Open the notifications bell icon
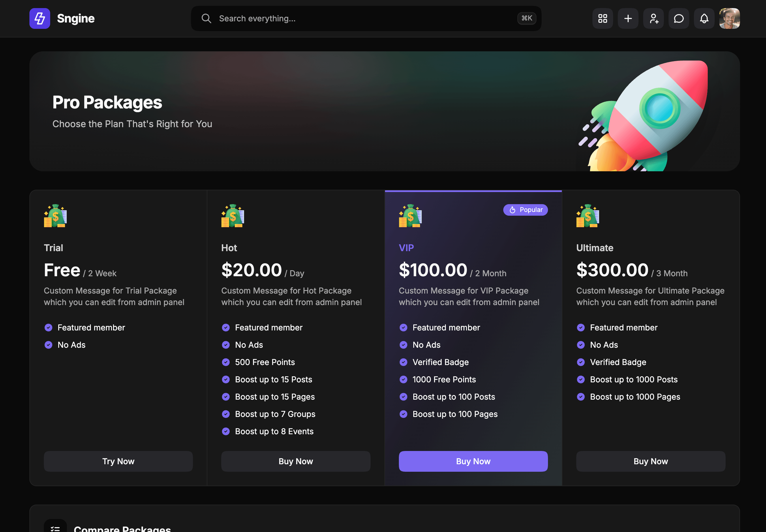 pyautogui.click(x=704, y=18)
